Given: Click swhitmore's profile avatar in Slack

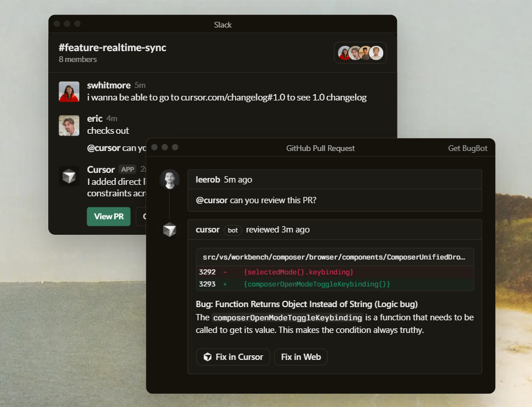Looking at the screenshot, I should pyautogui.click(x=69, y=92).
